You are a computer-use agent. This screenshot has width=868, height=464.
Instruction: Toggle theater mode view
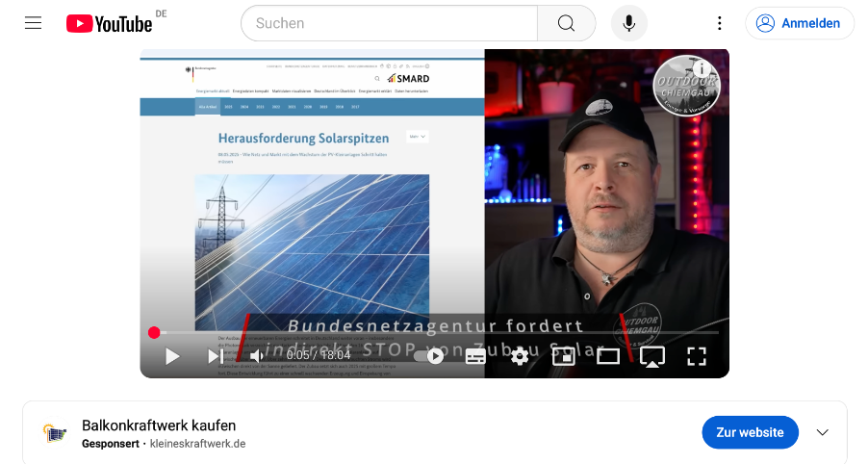point(608,356)
